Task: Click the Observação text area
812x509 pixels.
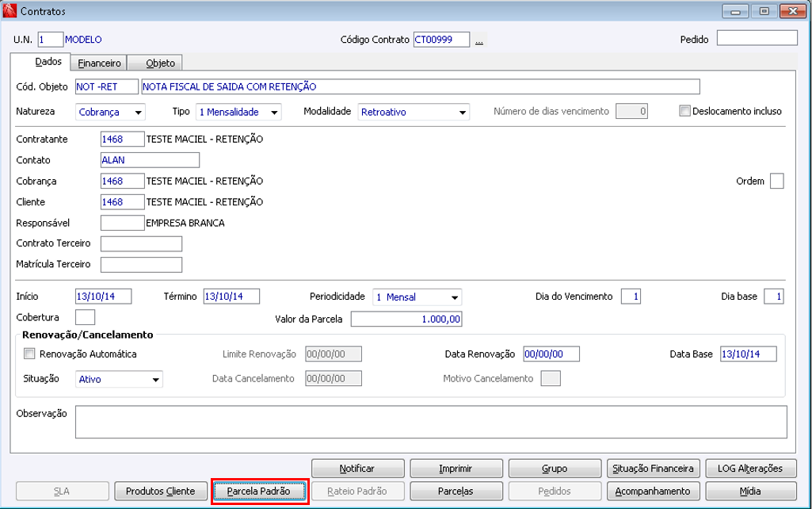Action: coord(431,422)
